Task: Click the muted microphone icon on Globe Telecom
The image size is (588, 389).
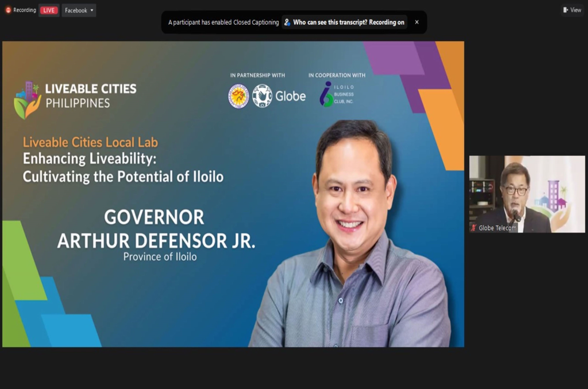Action: 474,228
